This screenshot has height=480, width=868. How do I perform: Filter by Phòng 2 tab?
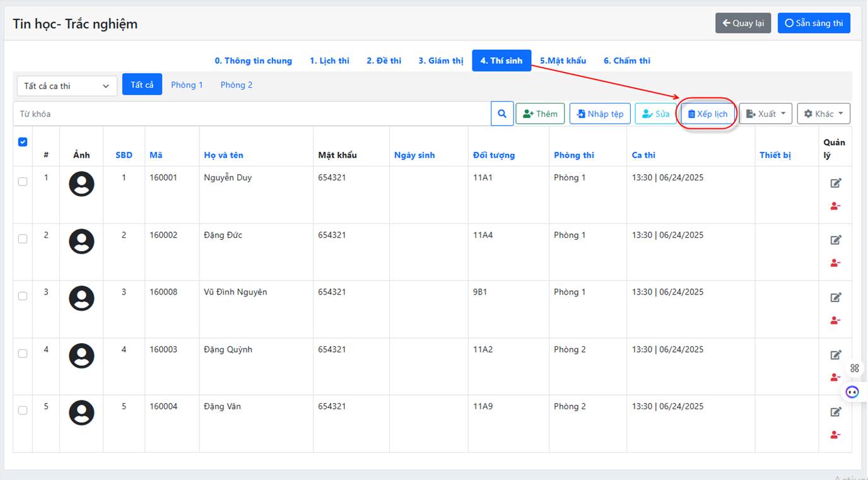click(x=237, y=85)
